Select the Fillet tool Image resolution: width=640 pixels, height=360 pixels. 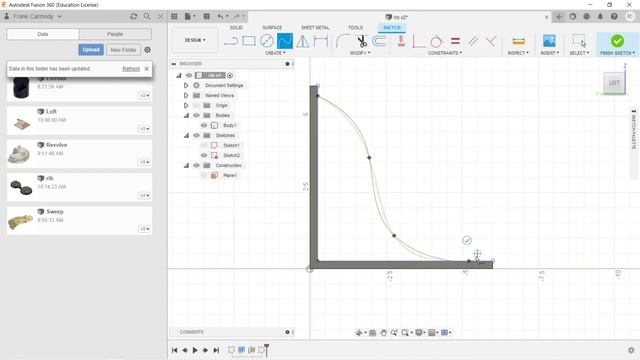pos(343,41)
